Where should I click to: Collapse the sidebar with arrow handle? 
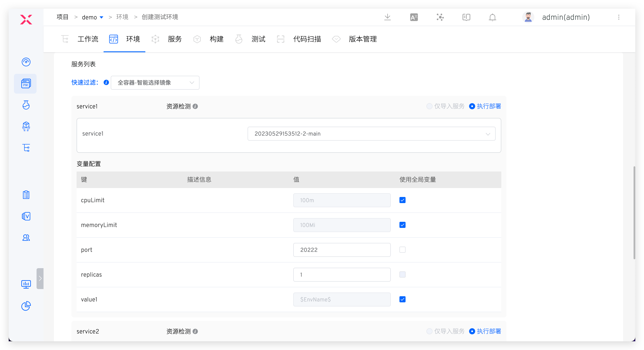click(x=40, y=278)
